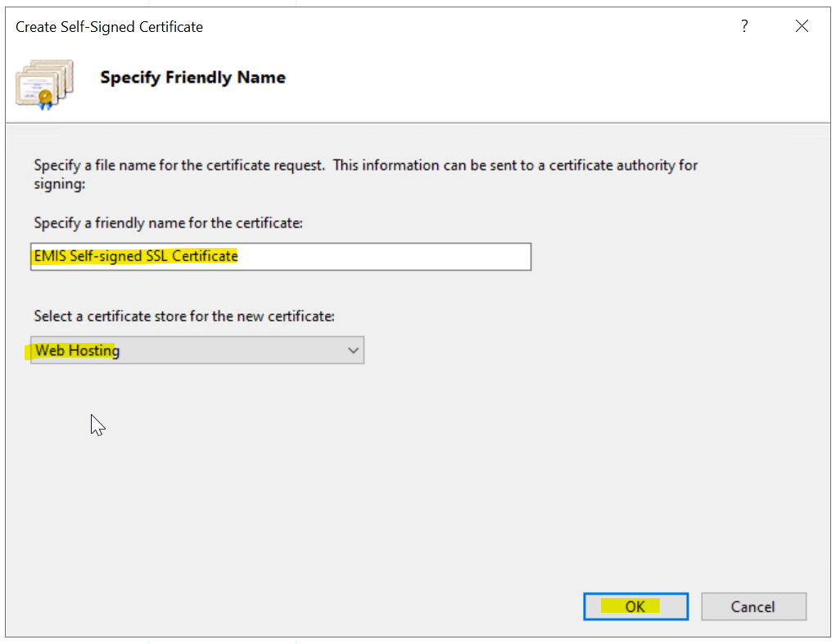
Task: Open the certificate store combo box
Action: 197,350
